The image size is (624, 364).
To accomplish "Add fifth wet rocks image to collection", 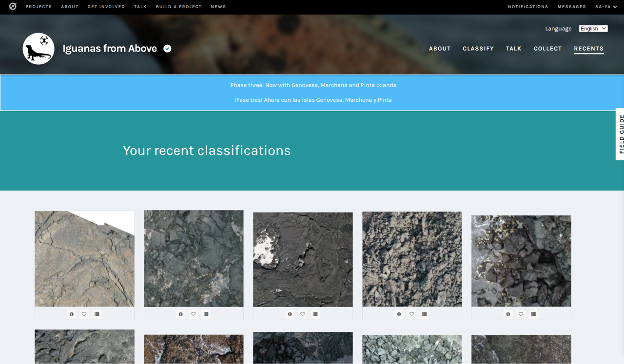I will (x=534, y=314).
